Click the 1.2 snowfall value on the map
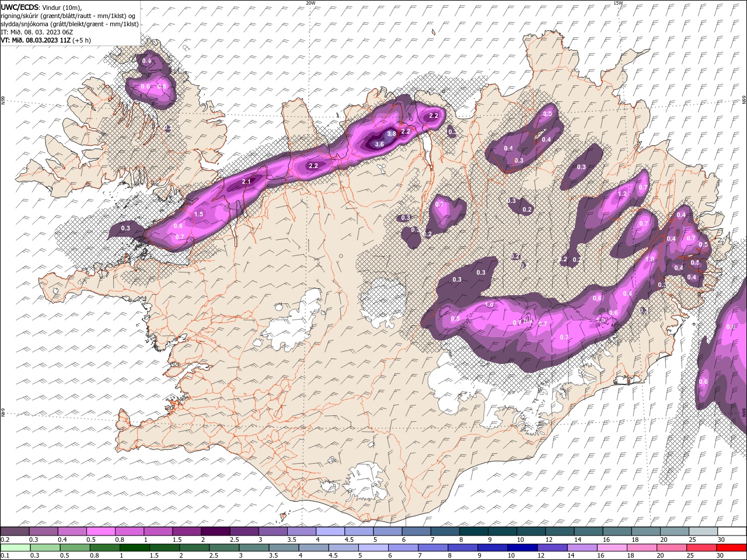The height and width of the screenshot is (560, 747). [x=622, y=194]
